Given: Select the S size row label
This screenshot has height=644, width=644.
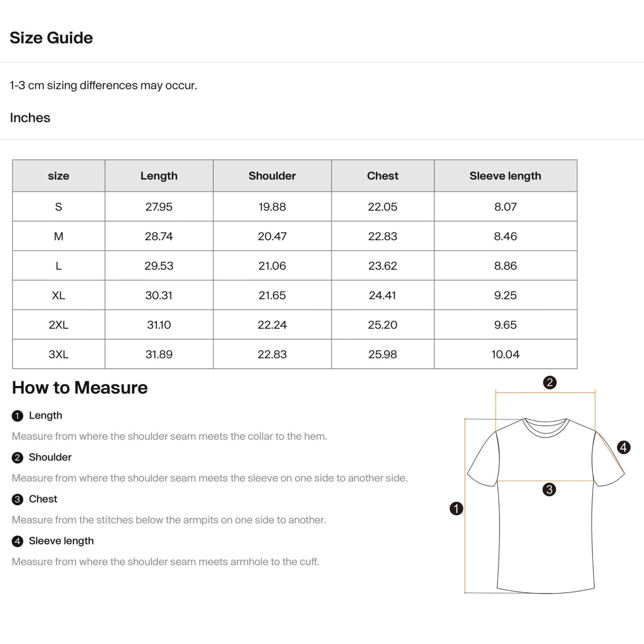Looking at the screenshot, I should tap(58, 207).
